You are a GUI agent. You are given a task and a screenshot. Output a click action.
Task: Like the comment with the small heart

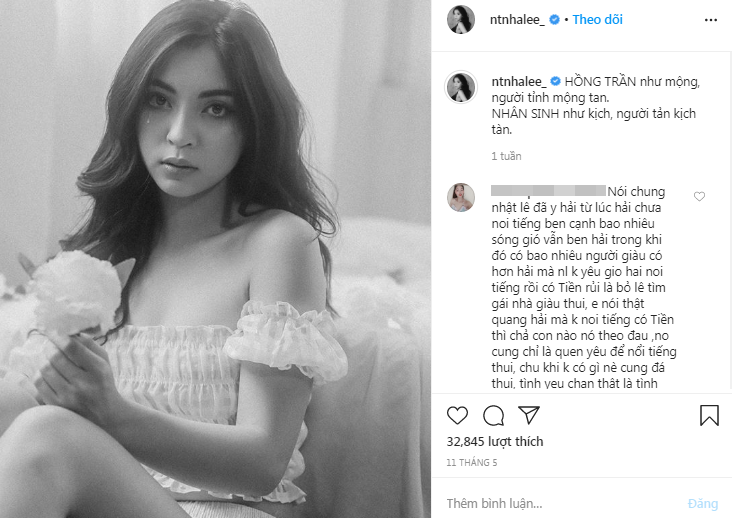coord(699,196)
